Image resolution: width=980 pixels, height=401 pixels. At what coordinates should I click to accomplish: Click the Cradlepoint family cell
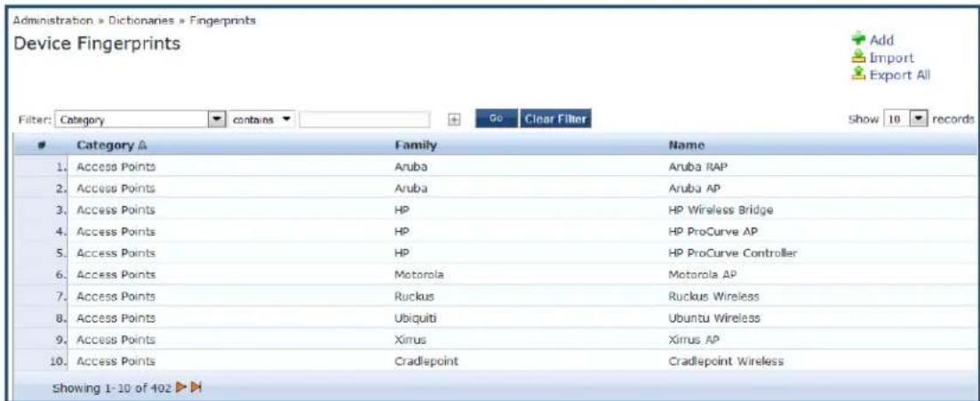point(426,361)
